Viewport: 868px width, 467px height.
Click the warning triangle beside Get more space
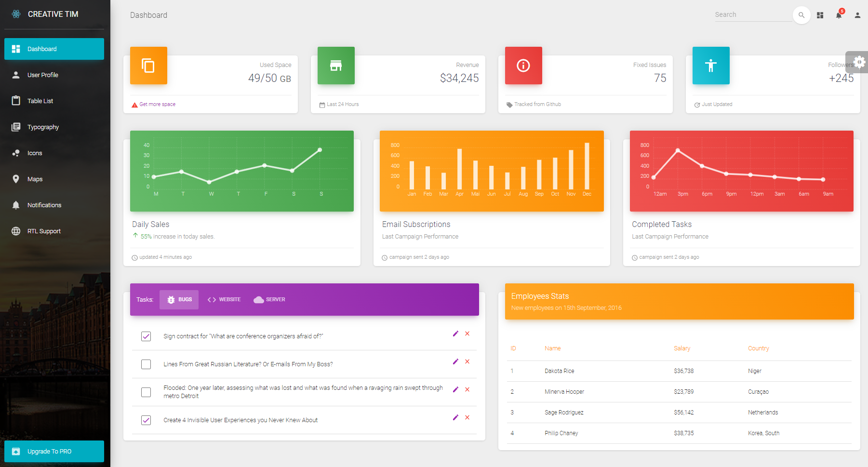pos(134,105)
